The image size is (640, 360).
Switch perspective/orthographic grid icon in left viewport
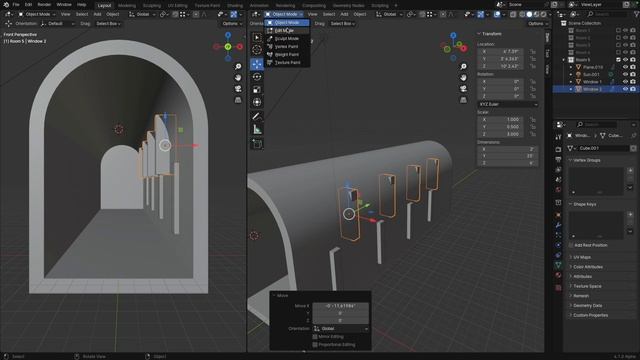click(238, 100)
